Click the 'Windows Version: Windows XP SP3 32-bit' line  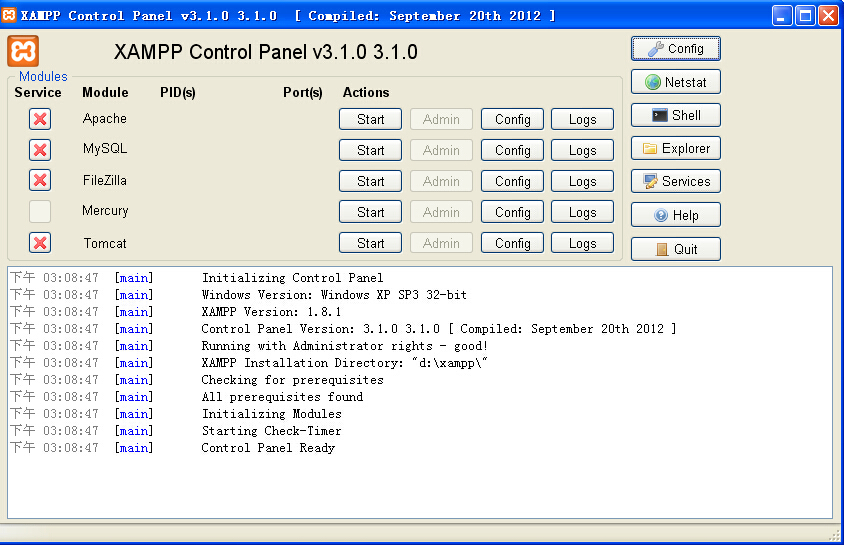tap(334, 295)
